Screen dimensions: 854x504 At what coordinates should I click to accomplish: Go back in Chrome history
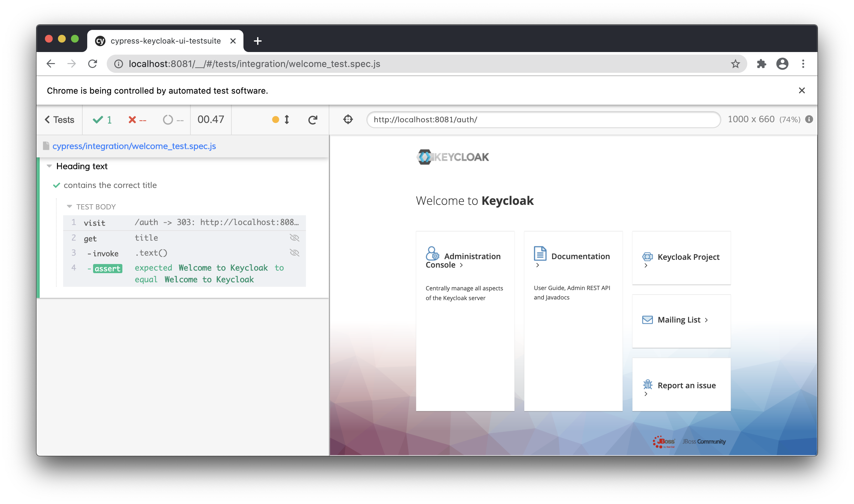click(x=51, y=64)
